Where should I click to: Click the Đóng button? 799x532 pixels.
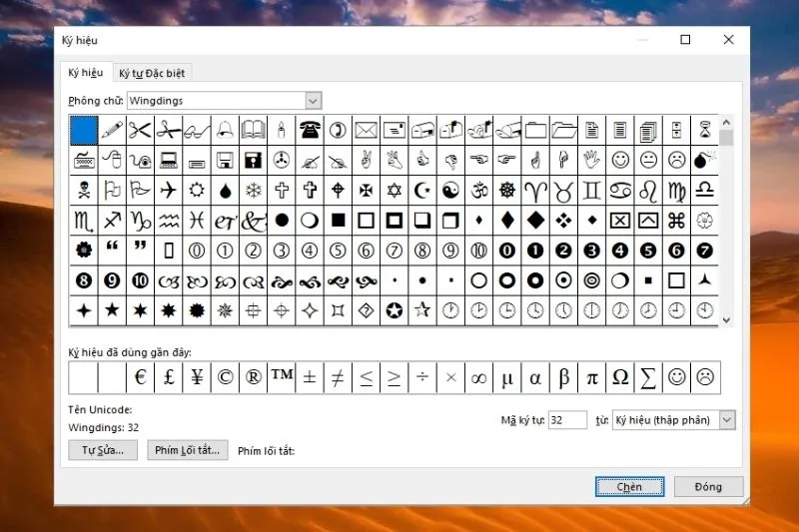tap(708, 487)
